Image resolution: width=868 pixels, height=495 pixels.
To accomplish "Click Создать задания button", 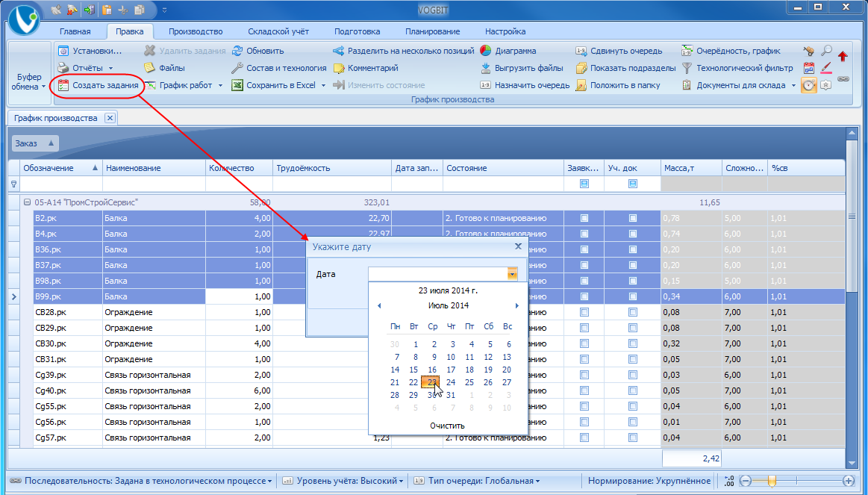I will [99, 85].
